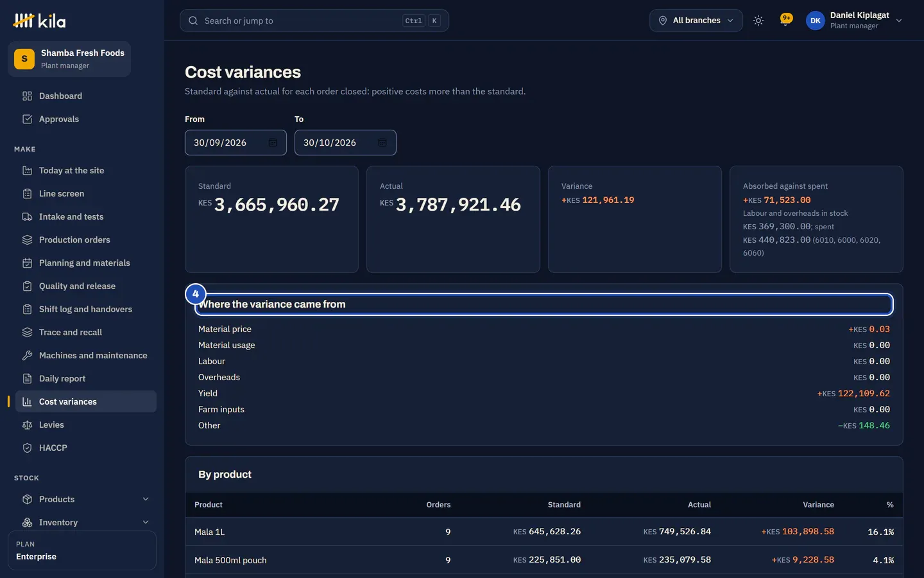Open the From date calendar picker
Screen dimensions: 924x578
(273, 143)
